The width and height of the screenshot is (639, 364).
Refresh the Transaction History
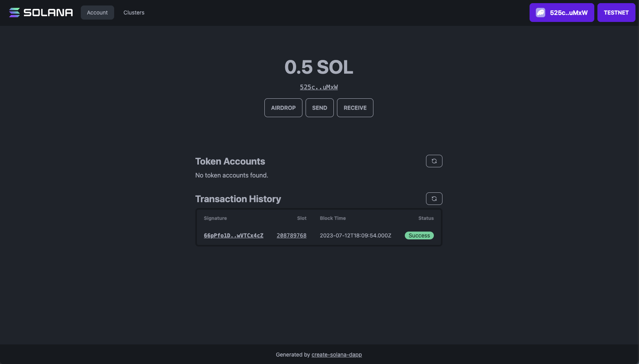[x=434, y=199]
